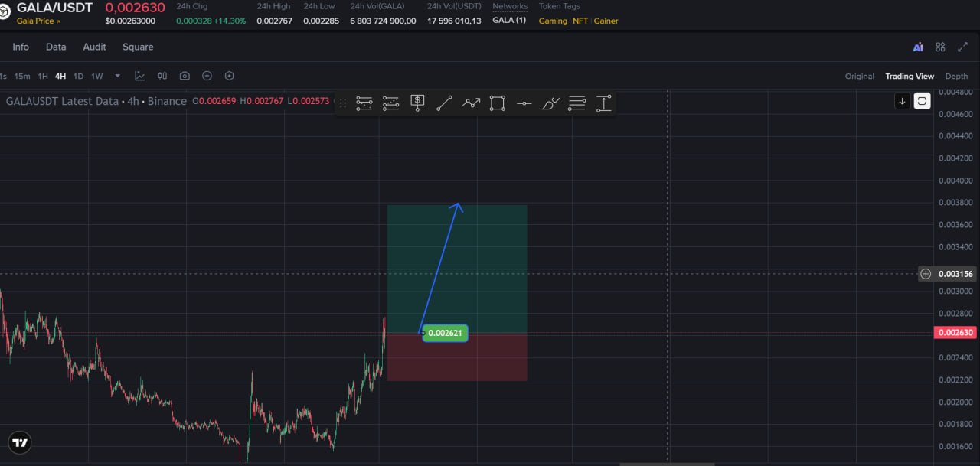Click the white reset-scale button on chart
This screenshot has height=466, width=980.
[923, 101]
